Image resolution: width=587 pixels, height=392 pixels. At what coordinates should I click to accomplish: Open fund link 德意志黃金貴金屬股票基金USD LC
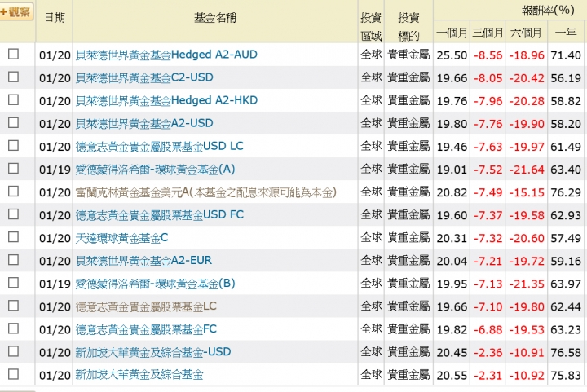[x=160, y=146]
